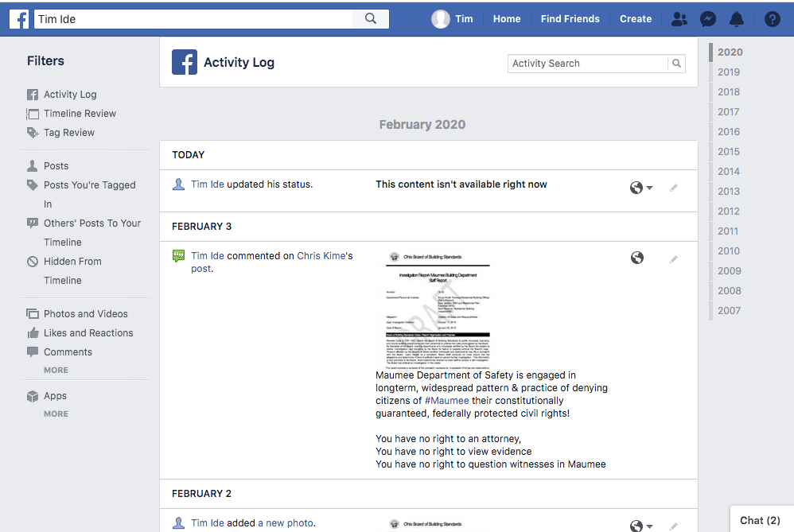Expand MORE under the Comments filter

coord(56,371)
